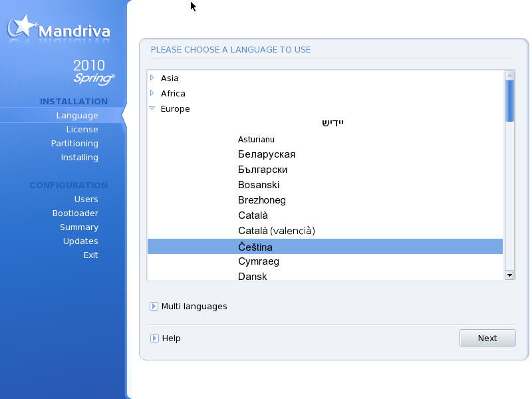Collapse the Europe language group

coord(152,108)
